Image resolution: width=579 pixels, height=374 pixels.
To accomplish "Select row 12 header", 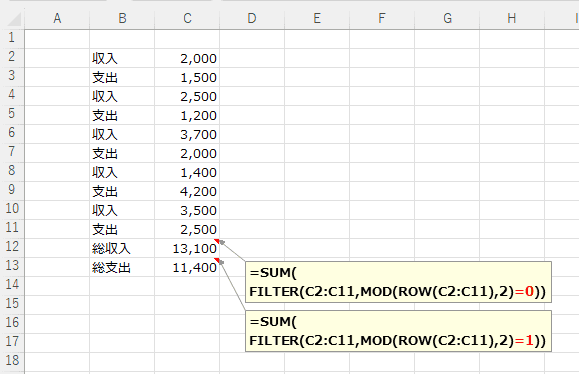I will click(12, 246).
